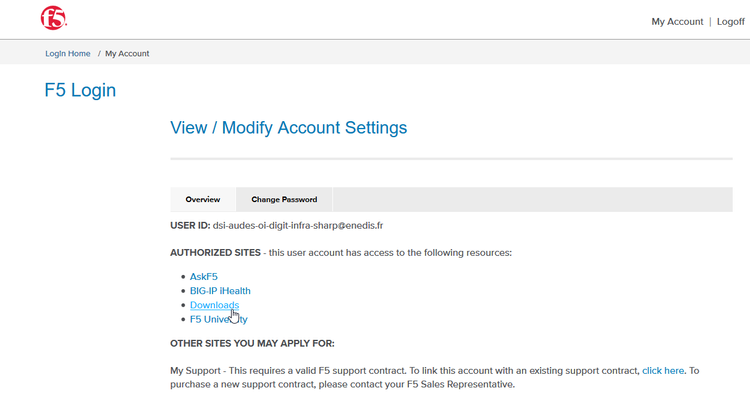The image size is (750, 406).
Task: Go to Login Home breadcrumb
Action: coord(67,53)
